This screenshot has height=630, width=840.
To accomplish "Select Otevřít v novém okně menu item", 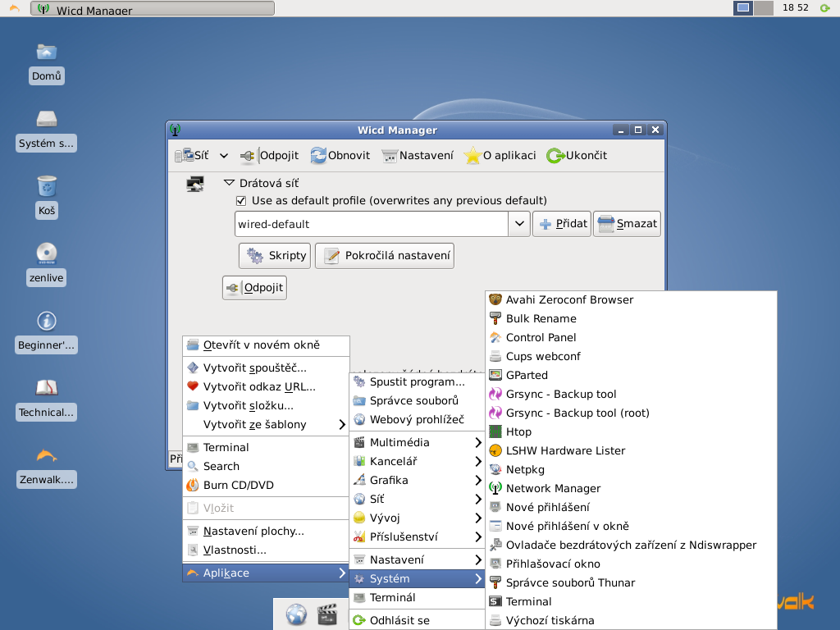I will (x=267, y=345).
